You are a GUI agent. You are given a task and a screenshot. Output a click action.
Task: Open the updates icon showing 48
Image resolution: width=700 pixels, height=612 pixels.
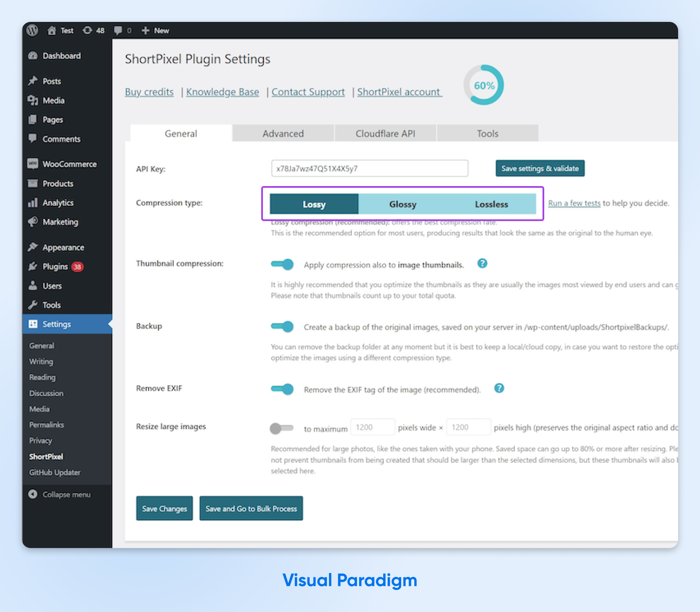(x=87, y=30)
